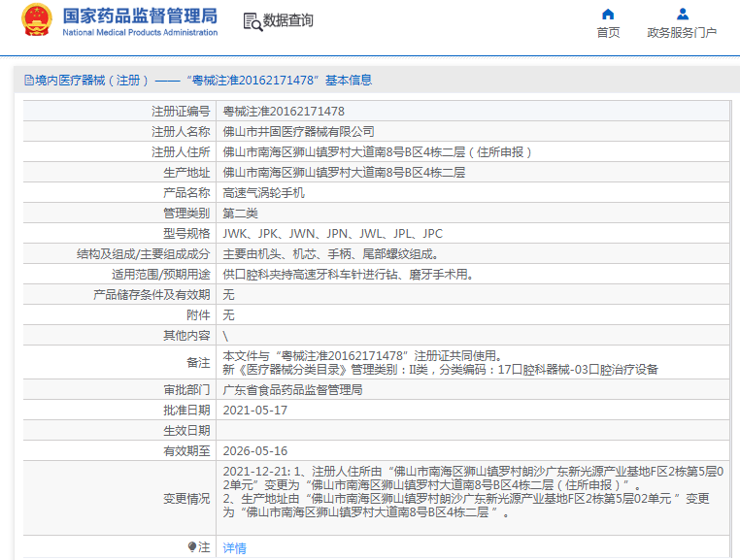Click the National Medical Products Administration subtitle
Image resolution: width=740 pixels, height=560 pixels.
[x=140, y=33]
